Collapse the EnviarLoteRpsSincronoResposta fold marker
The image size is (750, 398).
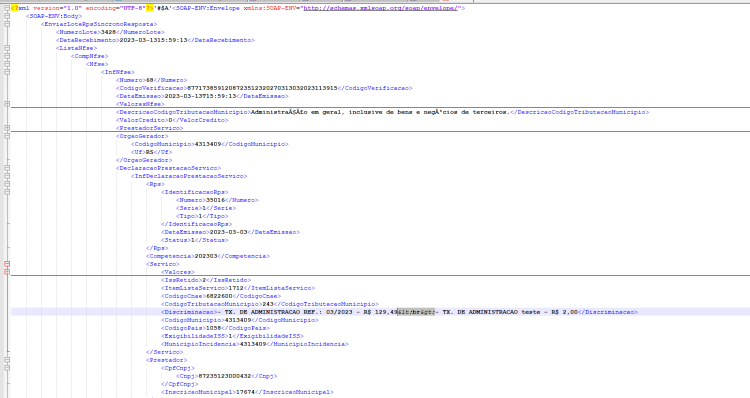point(7,24)
